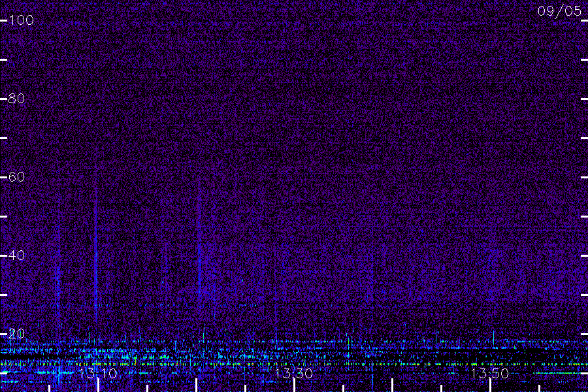
Task: Click the 40 frequency axis label
Action: [16, 255]
